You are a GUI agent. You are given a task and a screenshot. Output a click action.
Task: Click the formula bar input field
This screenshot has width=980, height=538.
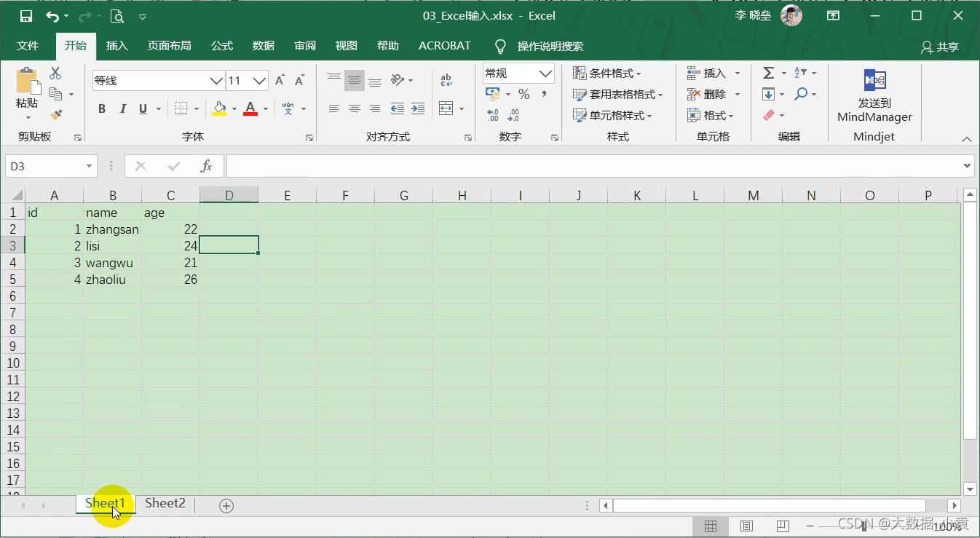593,166
